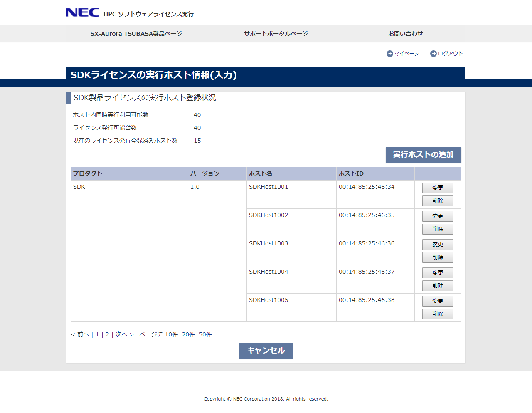The height and width of the screenshot is (413, 532).
Task: Click the version 1.0 cell
Action: [217, 251]
